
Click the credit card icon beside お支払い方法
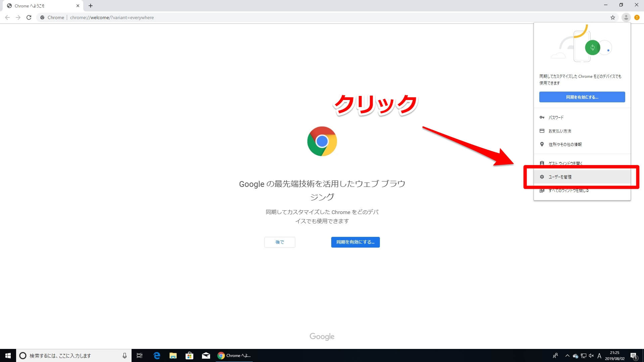542,131
